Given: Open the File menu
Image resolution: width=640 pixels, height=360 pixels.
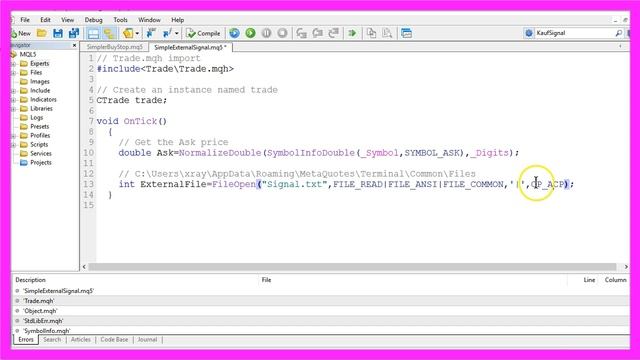Looking at the screenshot, I should pos(25,20).
